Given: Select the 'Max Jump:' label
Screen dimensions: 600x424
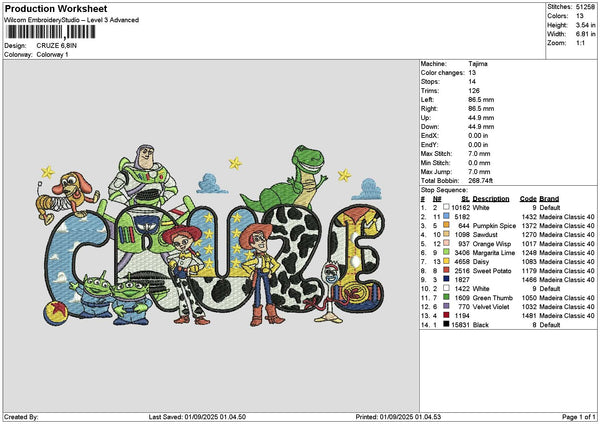Looking at the screenshot, I should (x=436, y=172).
